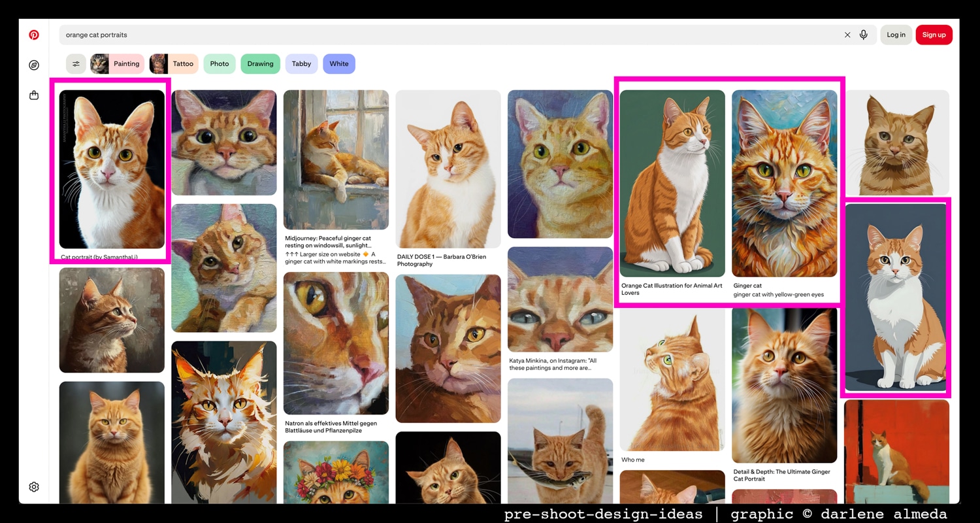Open the Pinterest home logo
Viewport: 980px width, 523px height.
[x=34, y=35]
